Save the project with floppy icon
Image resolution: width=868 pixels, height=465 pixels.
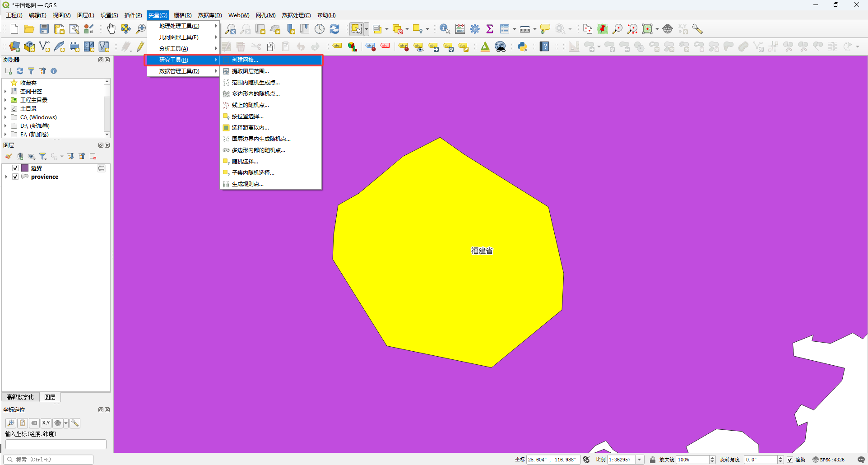[x=44, y=29]
